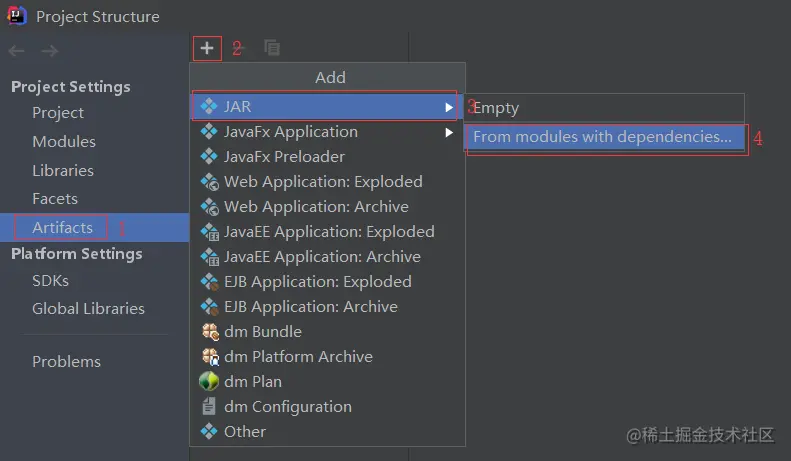The width and height of the screenshot is (791, 461).
Task: Select Web Application: Archive entry
Action: pyautogui.click(x=327, y=207)
